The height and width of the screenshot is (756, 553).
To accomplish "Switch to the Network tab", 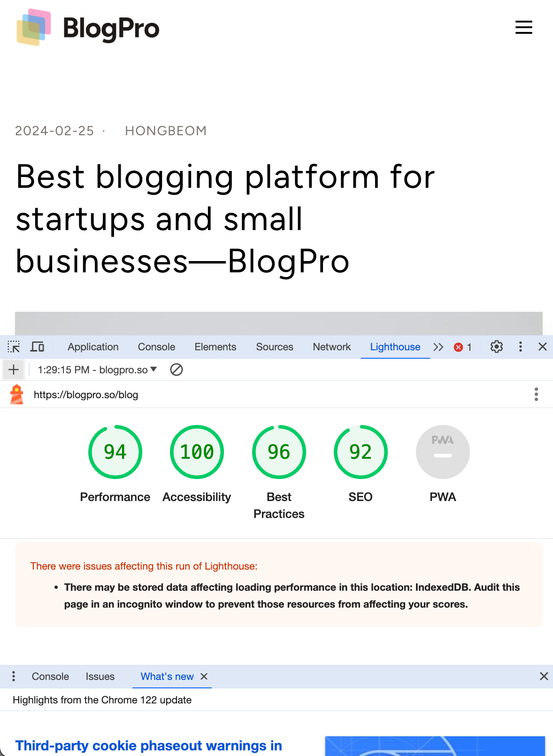I will pyautogui.click(x=332, y=347).
